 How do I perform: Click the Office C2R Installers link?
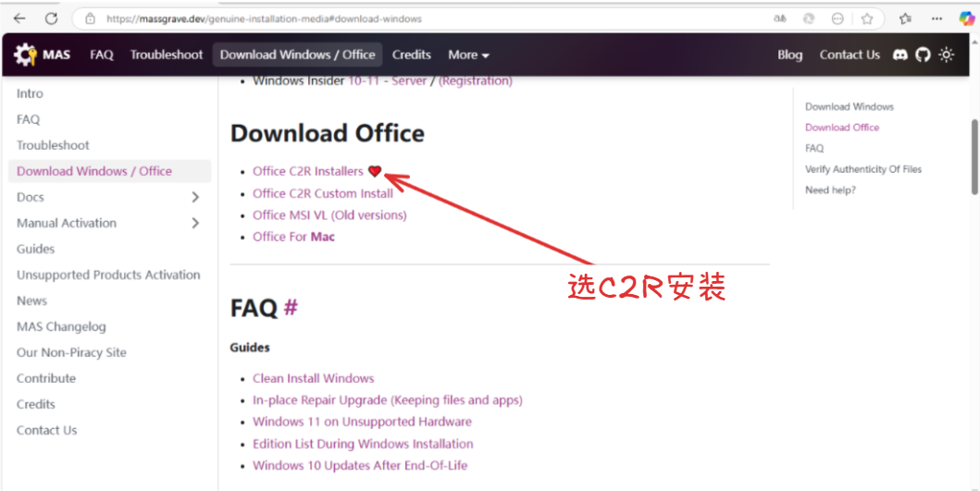pyautogui.click(x=307, y=171)
